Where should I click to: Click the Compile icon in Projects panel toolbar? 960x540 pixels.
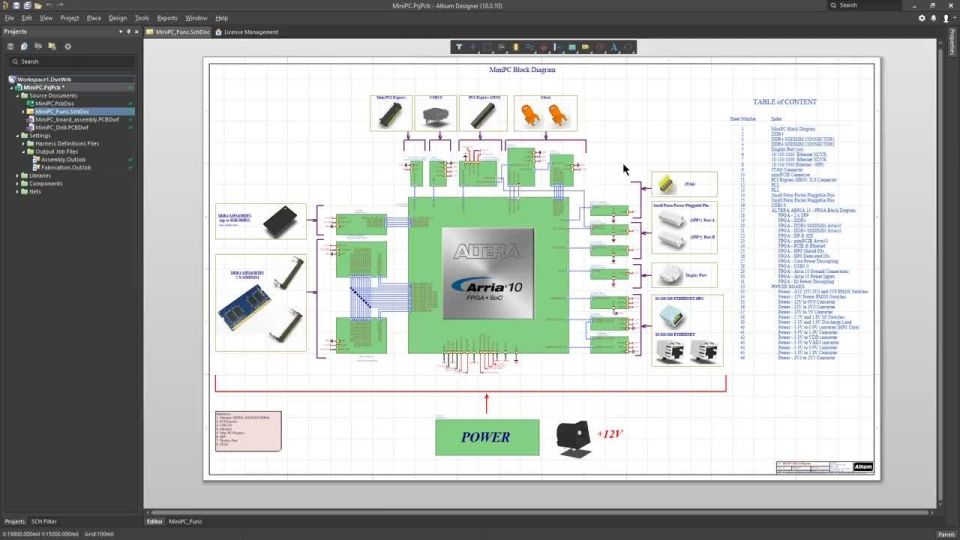24,47
